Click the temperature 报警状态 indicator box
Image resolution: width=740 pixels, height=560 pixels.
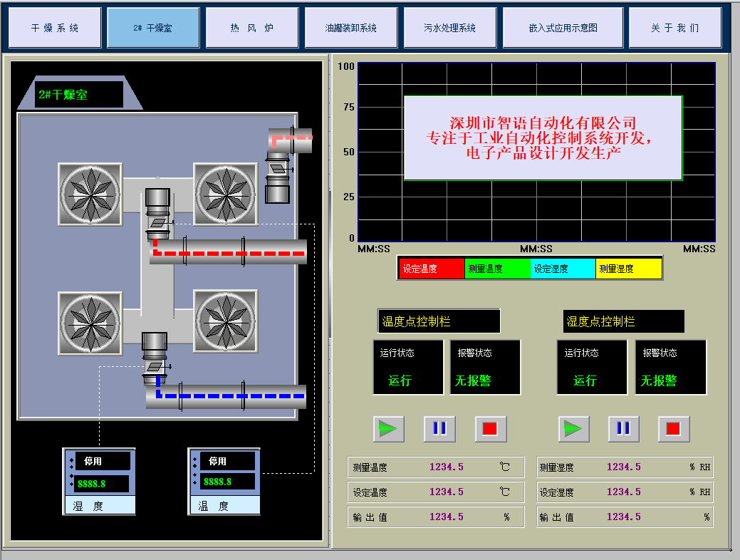tap(485, 368)
